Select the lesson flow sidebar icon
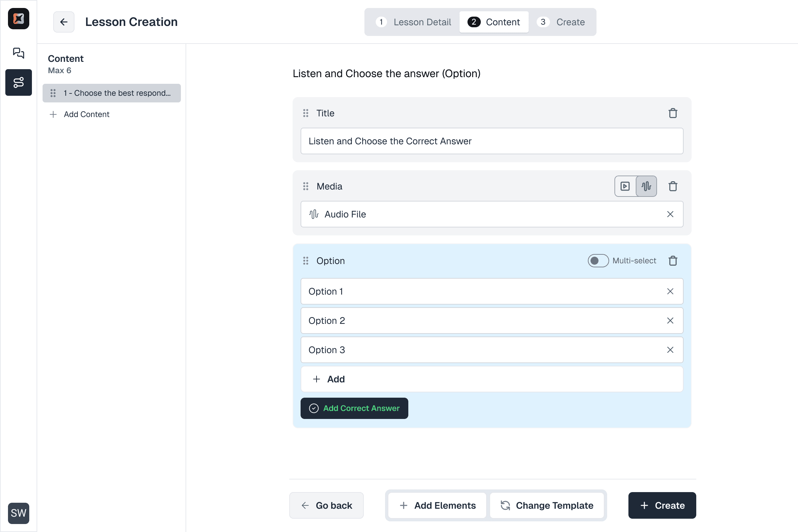This screenshot has height=532, width=798. click(18, 82)
